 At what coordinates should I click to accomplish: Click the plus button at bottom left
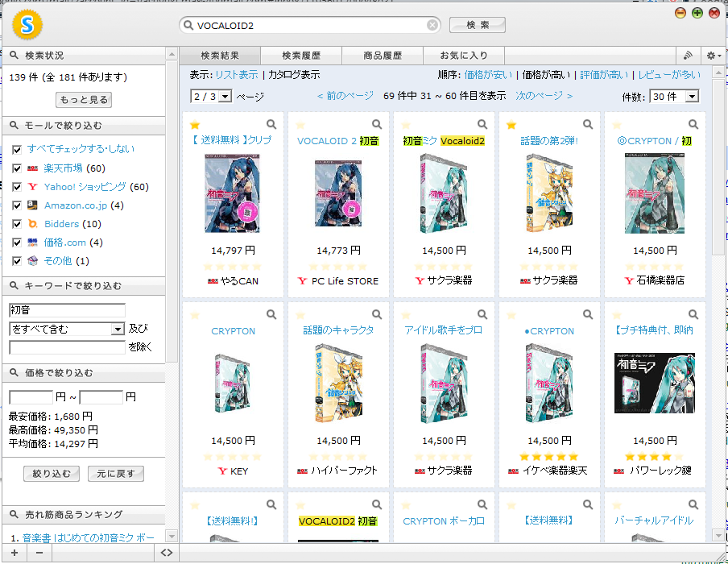point(14,553)
